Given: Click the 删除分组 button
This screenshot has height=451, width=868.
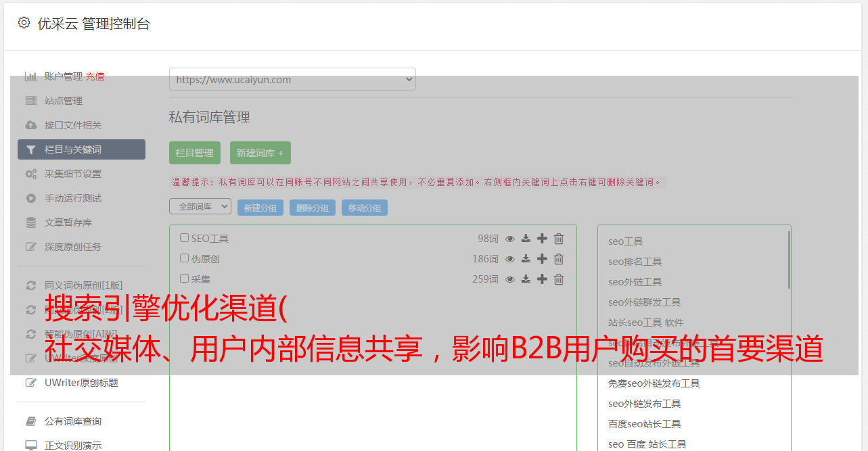Looking at the screenshot, I should [313, 208].
